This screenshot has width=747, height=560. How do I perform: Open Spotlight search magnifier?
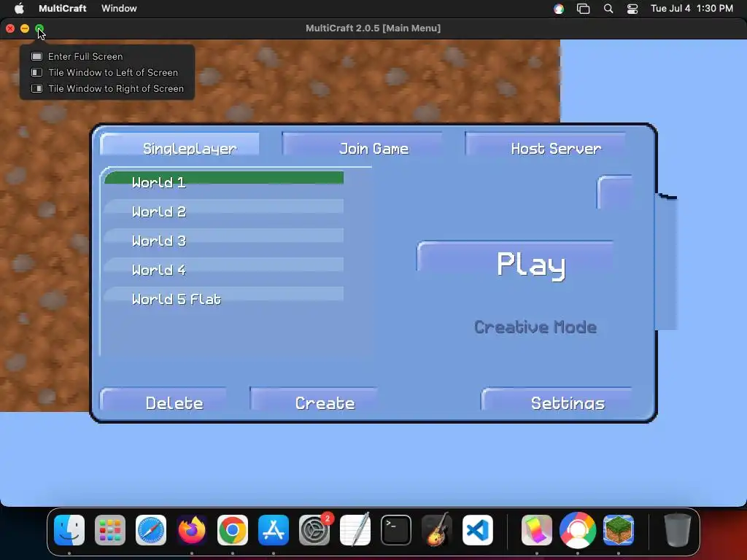[x=608, y=9]
